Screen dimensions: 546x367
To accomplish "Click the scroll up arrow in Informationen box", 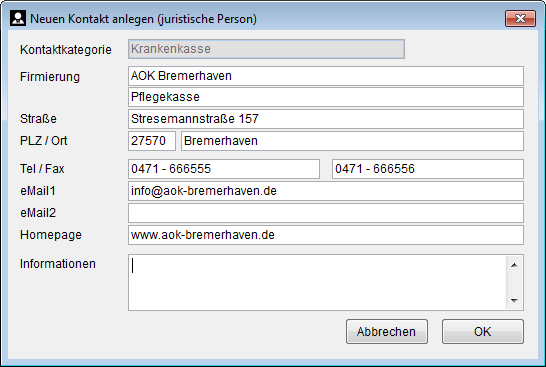I will tap(514, 265).
